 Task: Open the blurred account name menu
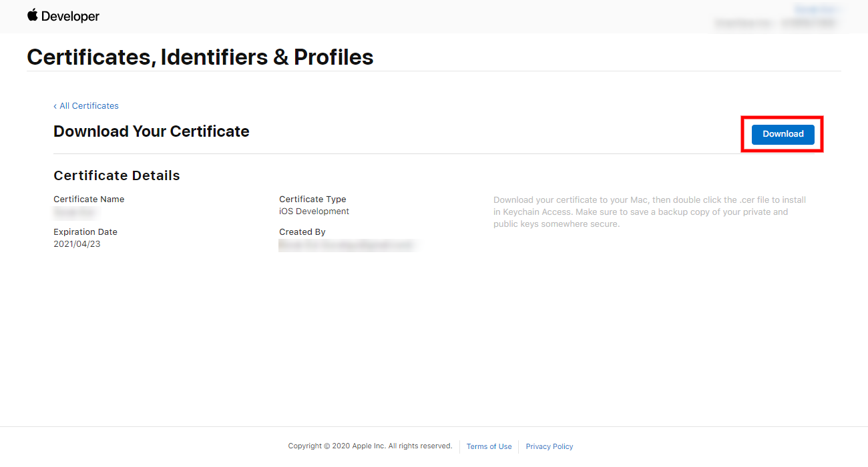816,9
